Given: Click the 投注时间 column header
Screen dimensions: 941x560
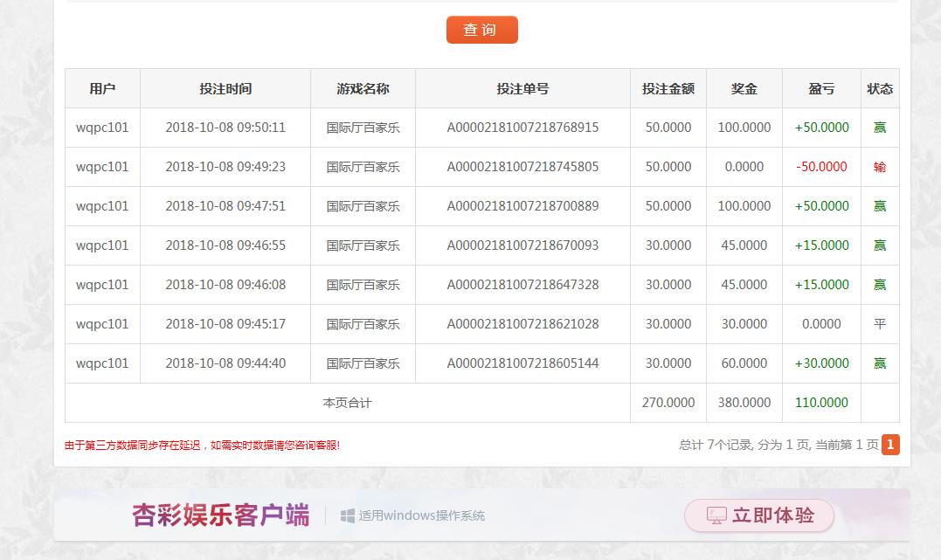Looking at the screenshot, I should [x=225, y=89].
